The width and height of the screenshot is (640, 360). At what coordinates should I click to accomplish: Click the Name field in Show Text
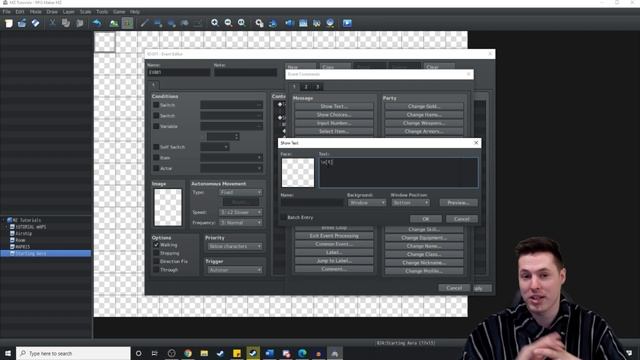click(x=312, y=203)
